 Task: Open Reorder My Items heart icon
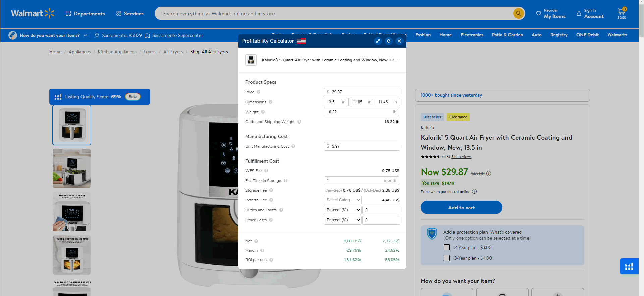click(x=538, y=13)
